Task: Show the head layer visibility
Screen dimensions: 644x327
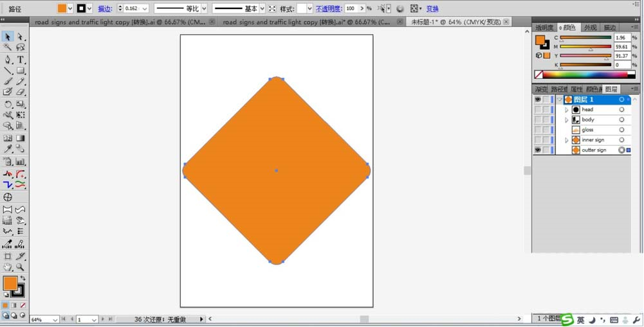Action: coord(538,110)
